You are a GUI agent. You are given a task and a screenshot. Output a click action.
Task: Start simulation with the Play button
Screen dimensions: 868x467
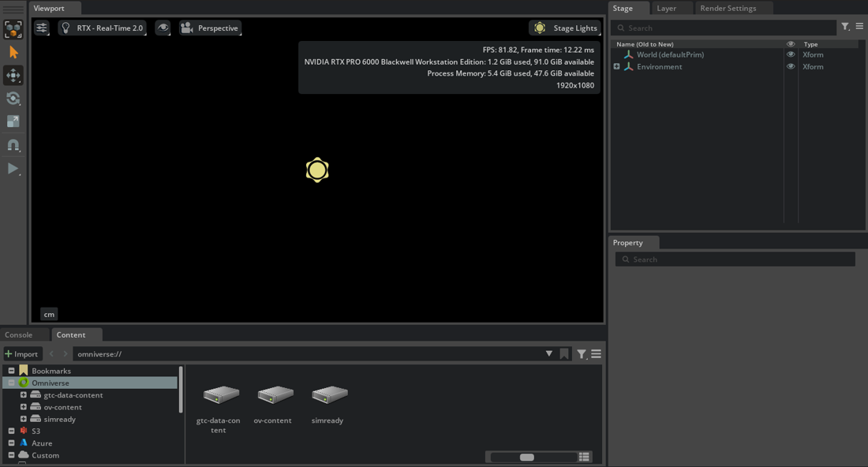click(13, 168)
